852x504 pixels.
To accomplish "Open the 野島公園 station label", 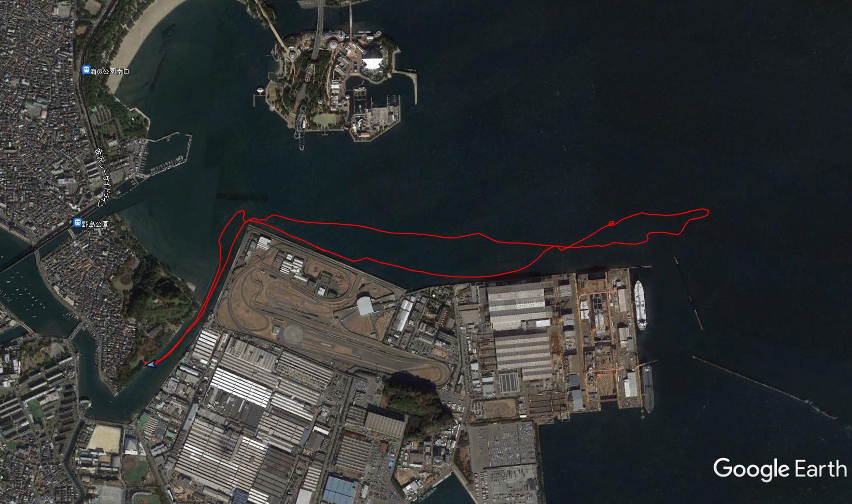I will [x=95, y=223].
